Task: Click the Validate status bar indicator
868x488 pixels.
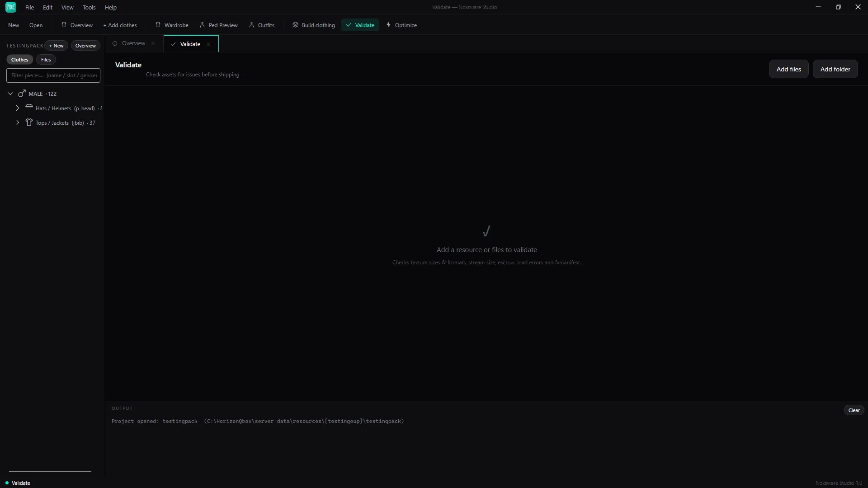Action: pos(18,483)
